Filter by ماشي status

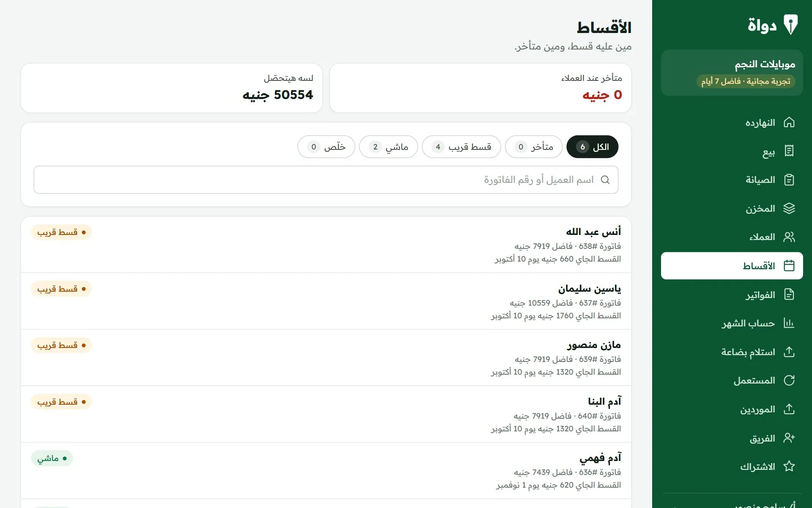pos(388,147)
